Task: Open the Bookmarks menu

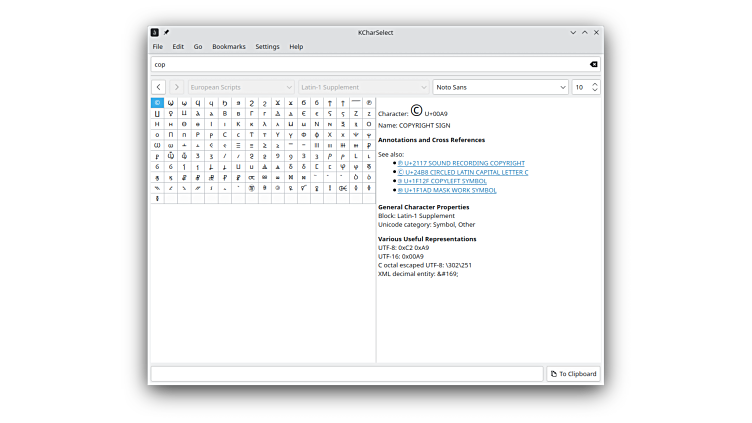Action: pos(228,47)
